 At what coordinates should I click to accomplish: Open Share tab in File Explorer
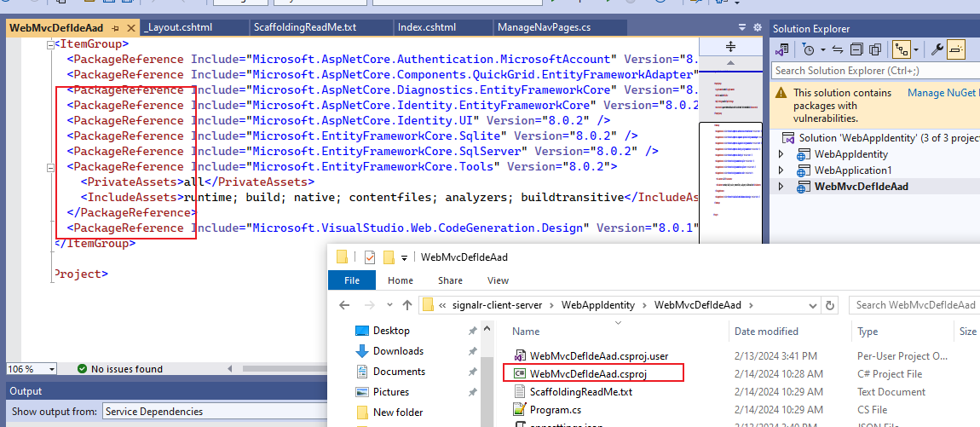(450, 280)
